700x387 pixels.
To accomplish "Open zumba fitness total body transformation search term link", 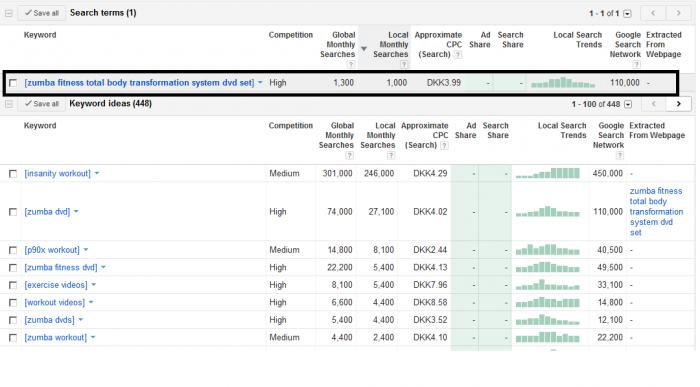I will pos(139,83).
